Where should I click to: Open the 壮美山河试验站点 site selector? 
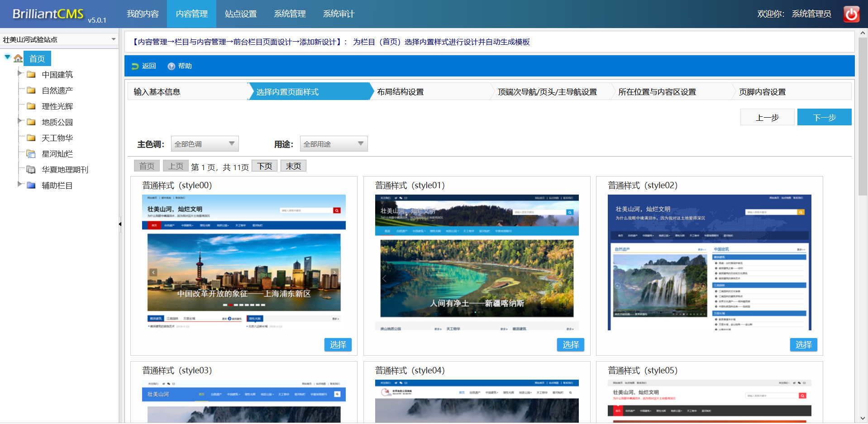[x=59, y=40]
